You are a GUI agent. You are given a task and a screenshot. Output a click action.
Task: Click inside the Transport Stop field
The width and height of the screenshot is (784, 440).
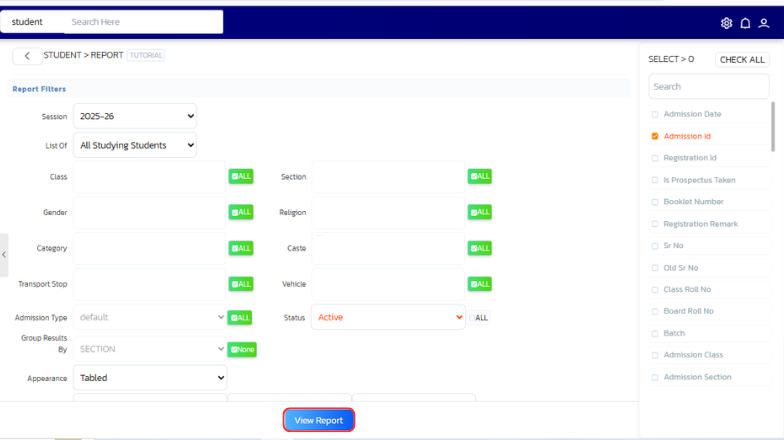tap(150, 284)
